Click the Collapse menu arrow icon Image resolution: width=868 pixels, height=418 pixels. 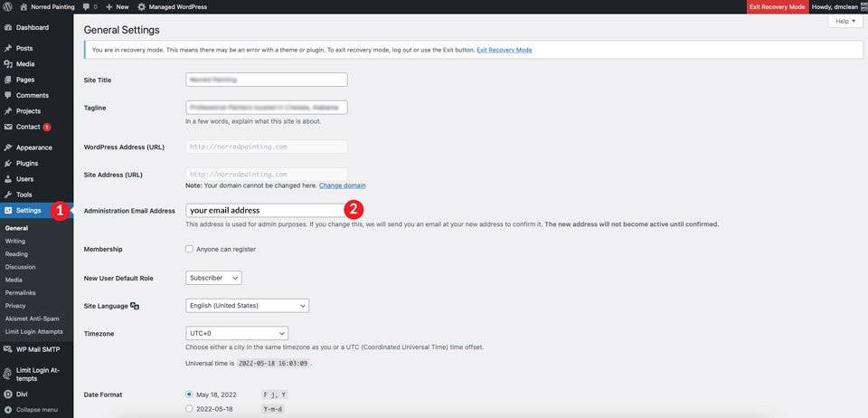point(8,410)
